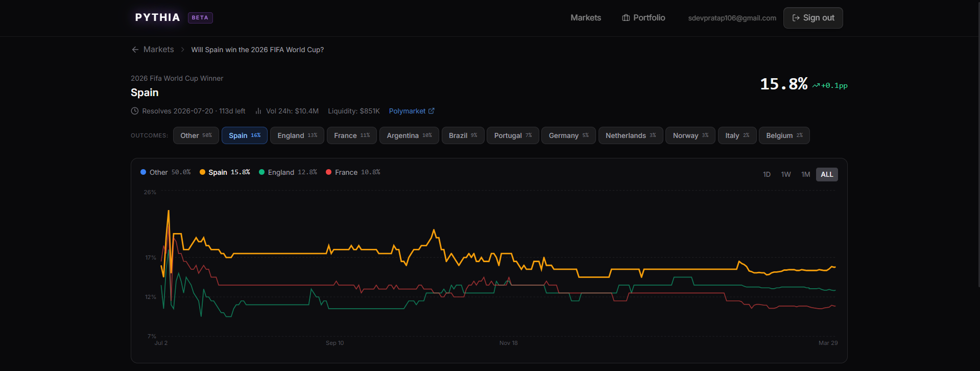980x371 pixels.
Task: Click the orange Spain legend dot
Action: pos(202,172)
